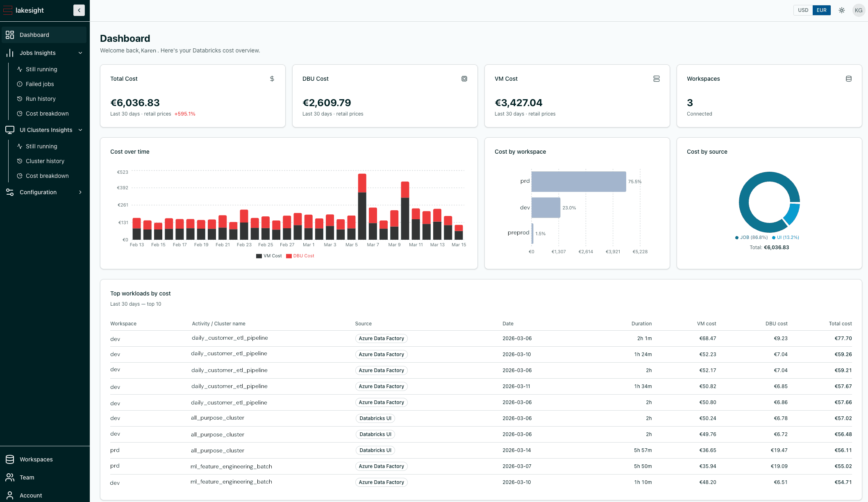The height and width of the screenshot is (502, 868).
Task: Switch currency to USD
Action: click(802, 10)
